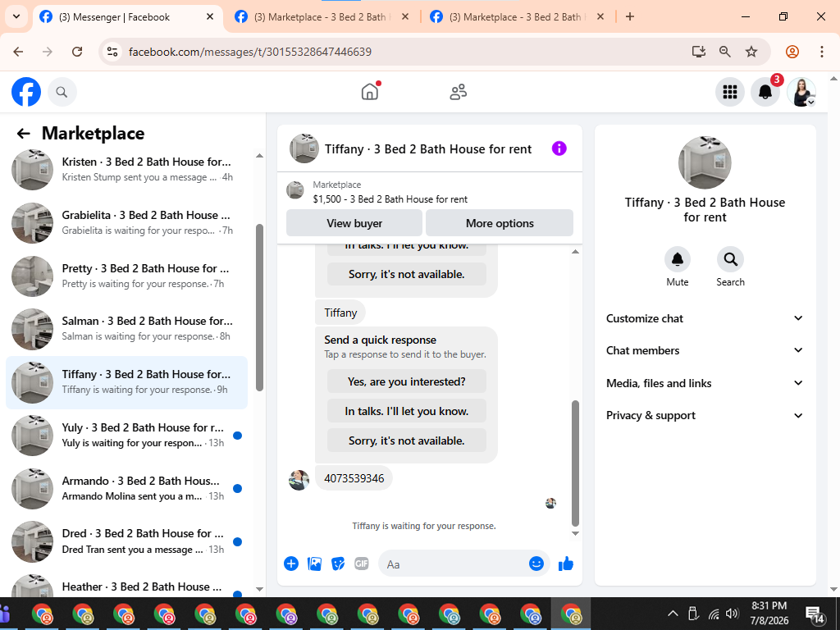Choose a GIF icon
This screenshot has height=630, width=840.
pos(362,564)
